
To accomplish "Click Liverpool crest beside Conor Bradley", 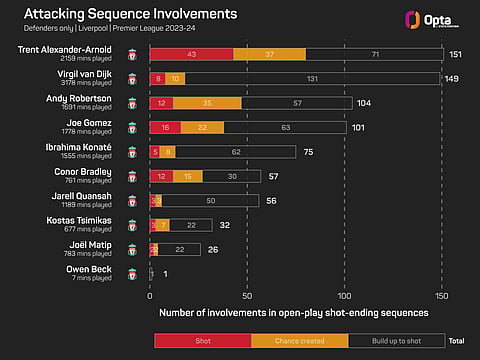I will coord(132,177).
